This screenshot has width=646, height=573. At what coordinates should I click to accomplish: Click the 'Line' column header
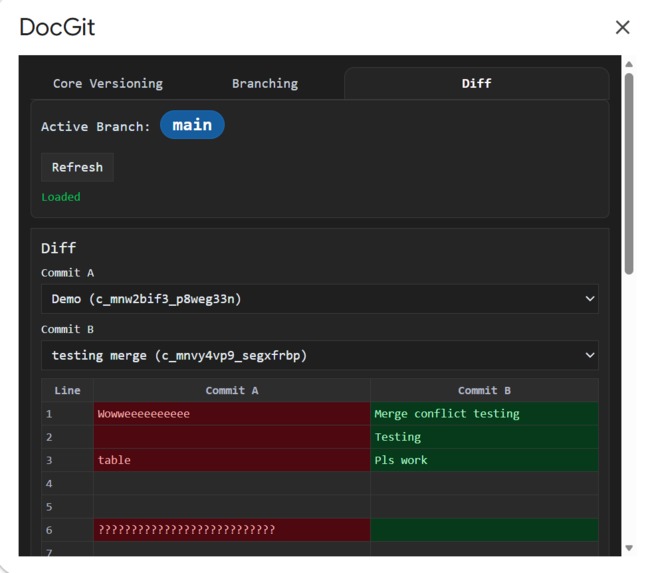tap(68, 391)
